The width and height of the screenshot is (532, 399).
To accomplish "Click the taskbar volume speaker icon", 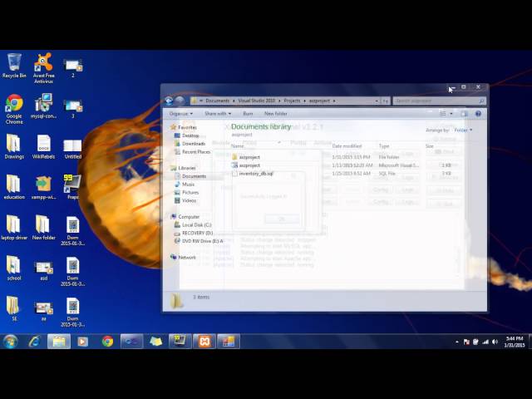I will click(x=495, y=342).
